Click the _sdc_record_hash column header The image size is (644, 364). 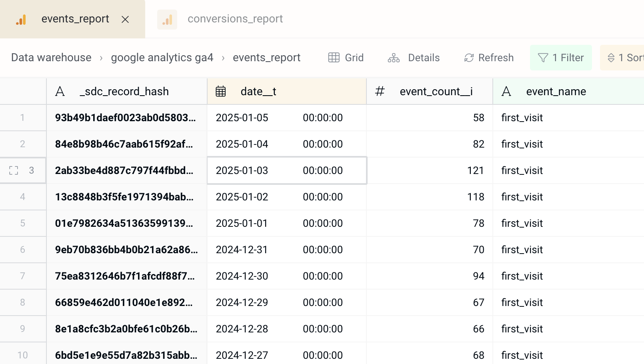click(x=127, y=92)
